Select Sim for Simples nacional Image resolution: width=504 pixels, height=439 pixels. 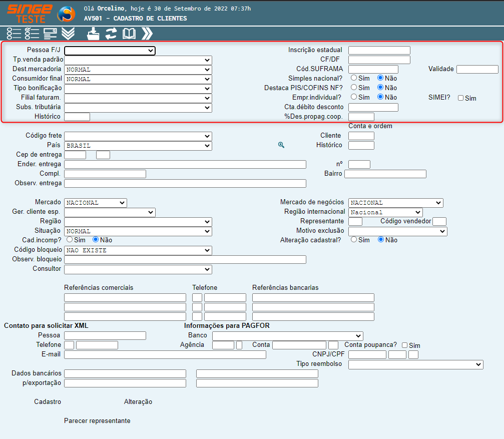pos(354,78)
